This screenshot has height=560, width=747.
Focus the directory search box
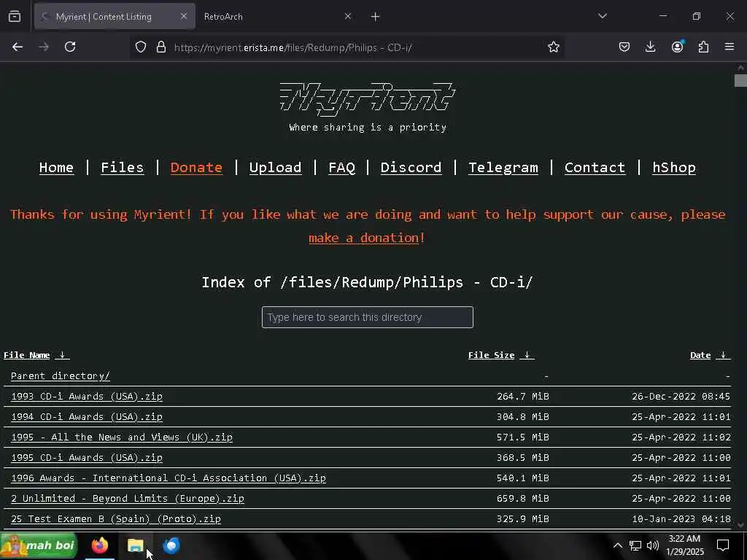pos(368,317)
